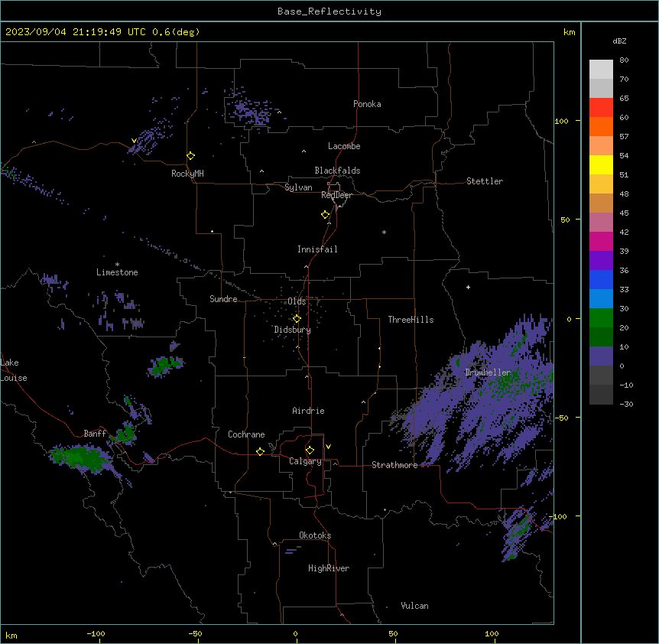Click the Vulcan city label
The width and height of the screenshot is (659, 644).
click(414, 606)
